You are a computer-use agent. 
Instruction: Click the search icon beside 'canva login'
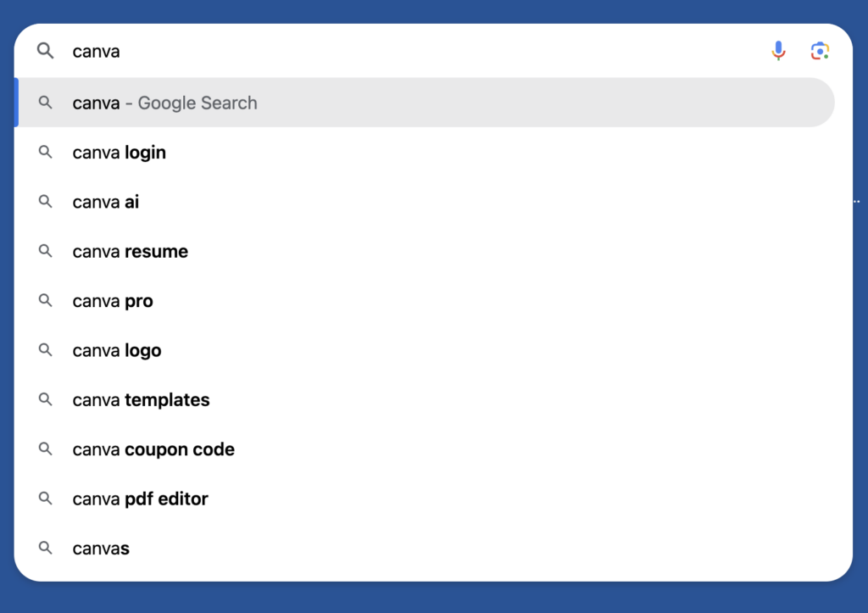click(46, 152)
